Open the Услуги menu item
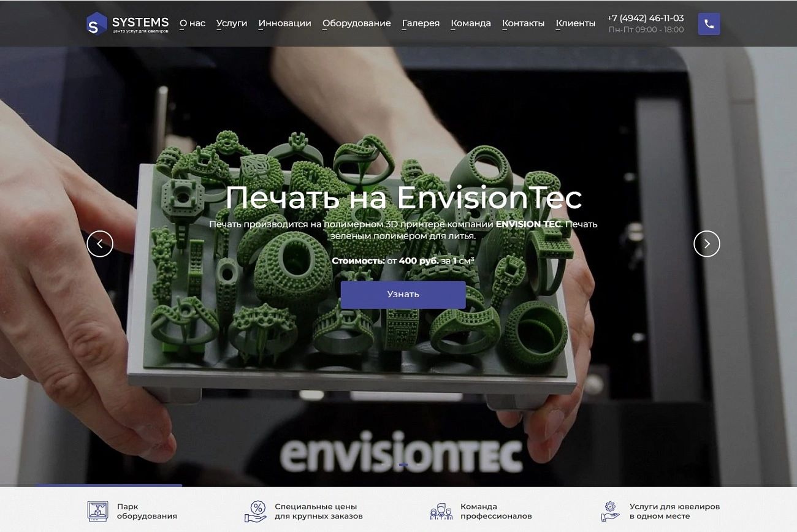The height and width of the screenshot is (532, 797). [232, 23]
